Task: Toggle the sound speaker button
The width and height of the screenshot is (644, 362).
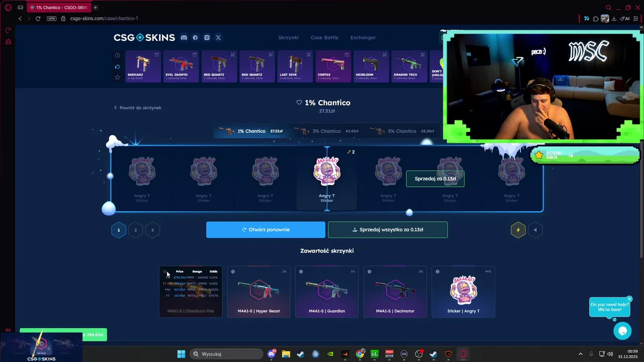Action: point(535,230)
